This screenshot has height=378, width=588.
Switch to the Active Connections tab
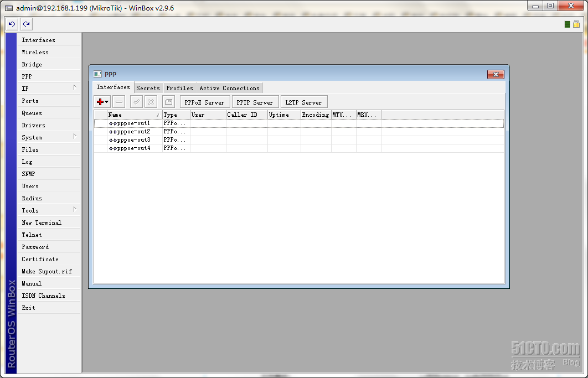point(230,88)
